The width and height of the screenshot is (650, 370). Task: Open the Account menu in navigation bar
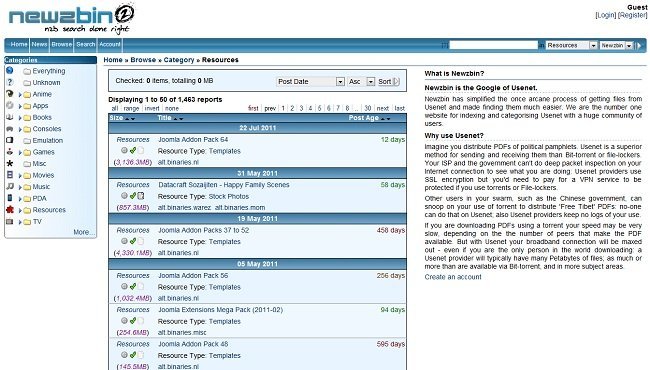[x=110, y=44]
